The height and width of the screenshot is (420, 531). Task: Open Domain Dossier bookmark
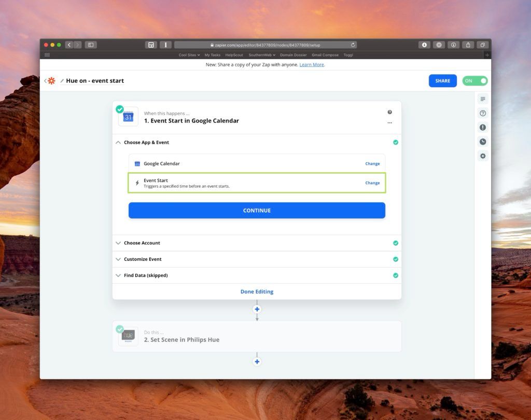click(294, 55)
